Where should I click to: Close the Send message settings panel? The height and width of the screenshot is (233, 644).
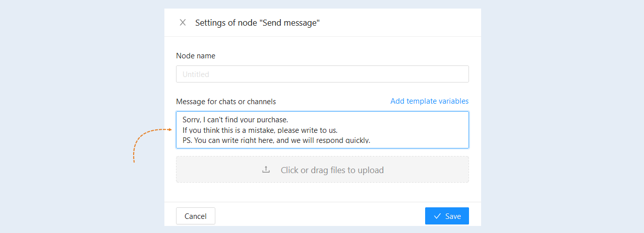(x=183, y=23)
